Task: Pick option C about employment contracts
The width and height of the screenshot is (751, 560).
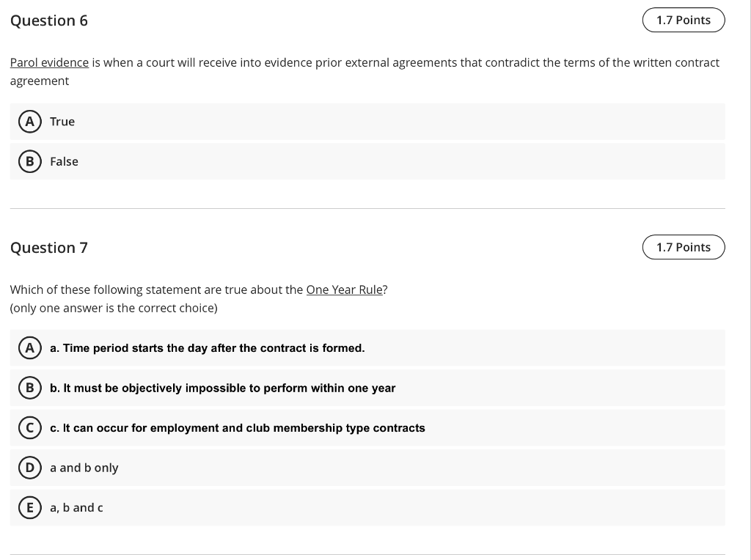Action: click(x=29, y=427)
